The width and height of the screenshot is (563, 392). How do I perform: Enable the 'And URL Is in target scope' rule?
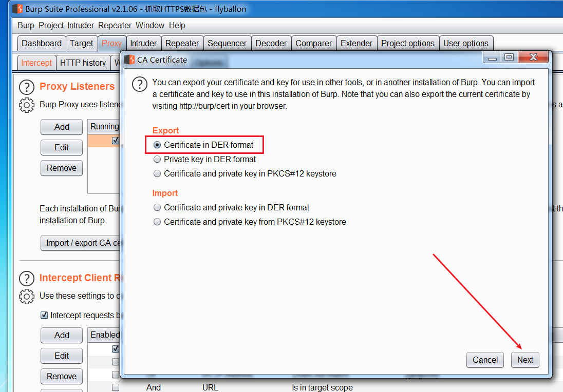tap(116, 387)
